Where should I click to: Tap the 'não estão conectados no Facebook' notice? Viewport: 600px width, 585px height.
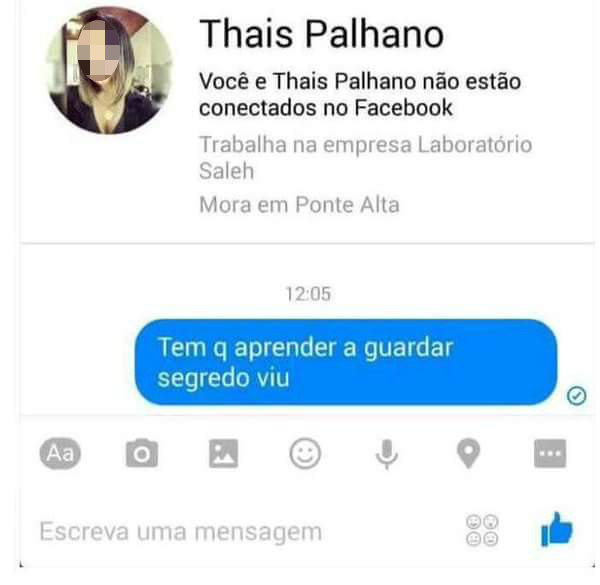360,94
